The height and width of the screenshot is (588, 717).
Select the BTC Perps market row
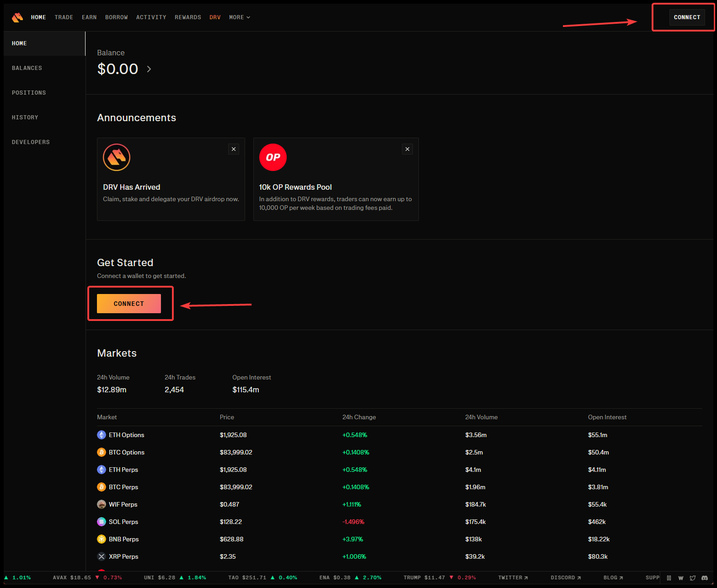pos(123,487)
